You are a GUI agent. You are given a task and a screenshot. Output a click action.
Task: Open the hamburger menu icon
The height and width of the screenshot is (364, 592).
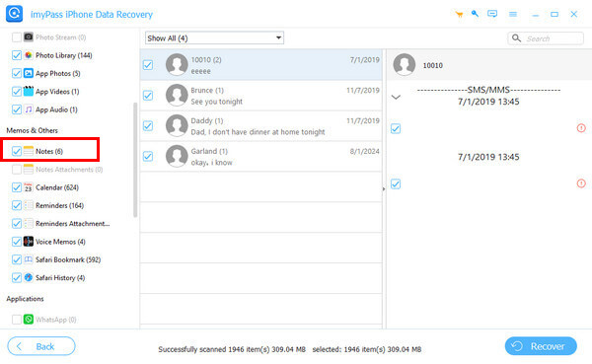(513, 15)
